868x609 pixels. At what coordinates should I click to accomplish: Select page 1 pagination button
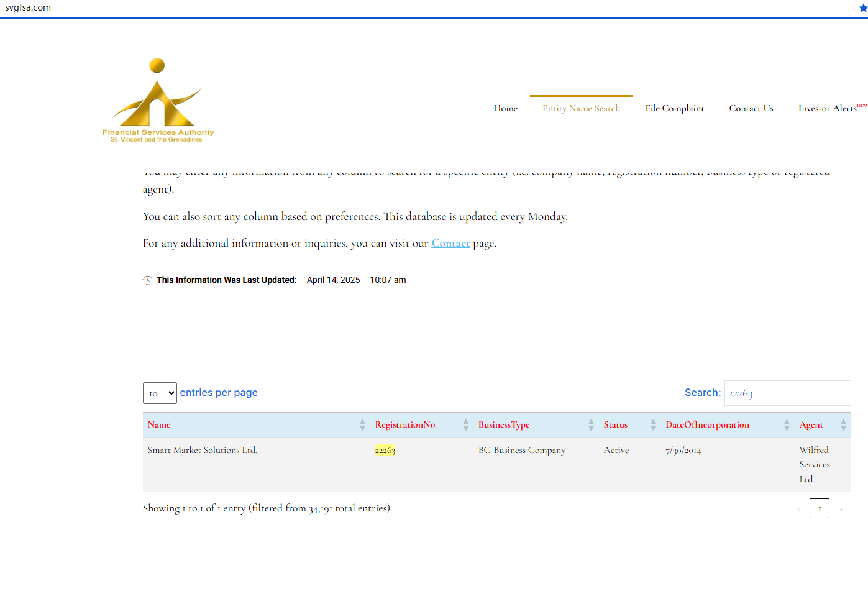point(820,508)
